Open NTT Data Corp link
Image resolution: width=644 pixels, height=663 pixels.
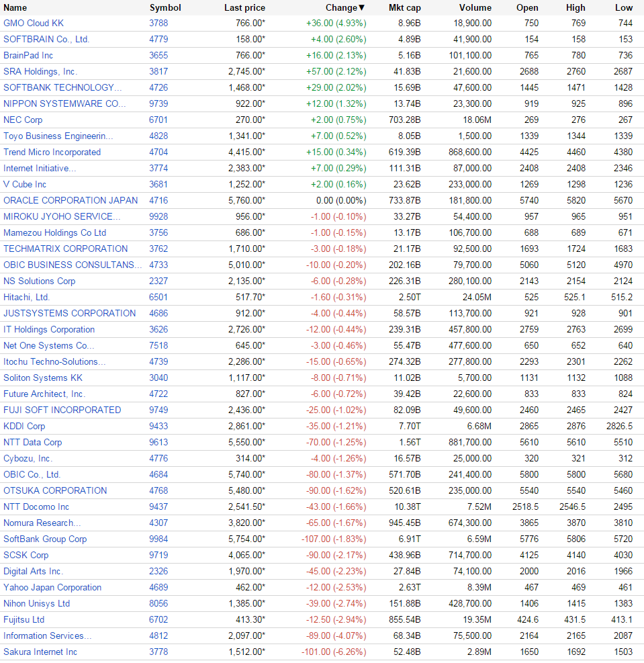coord(32,442)
